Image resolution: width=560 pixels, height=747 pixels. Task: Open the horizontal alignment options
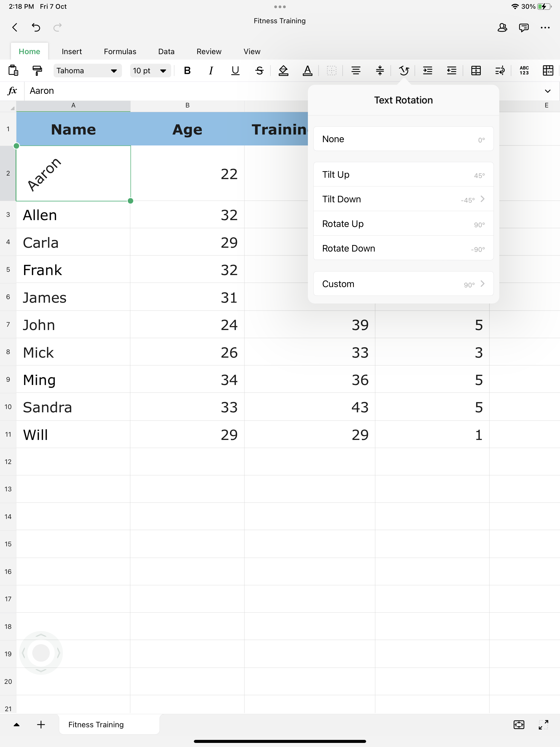[356, 71]
